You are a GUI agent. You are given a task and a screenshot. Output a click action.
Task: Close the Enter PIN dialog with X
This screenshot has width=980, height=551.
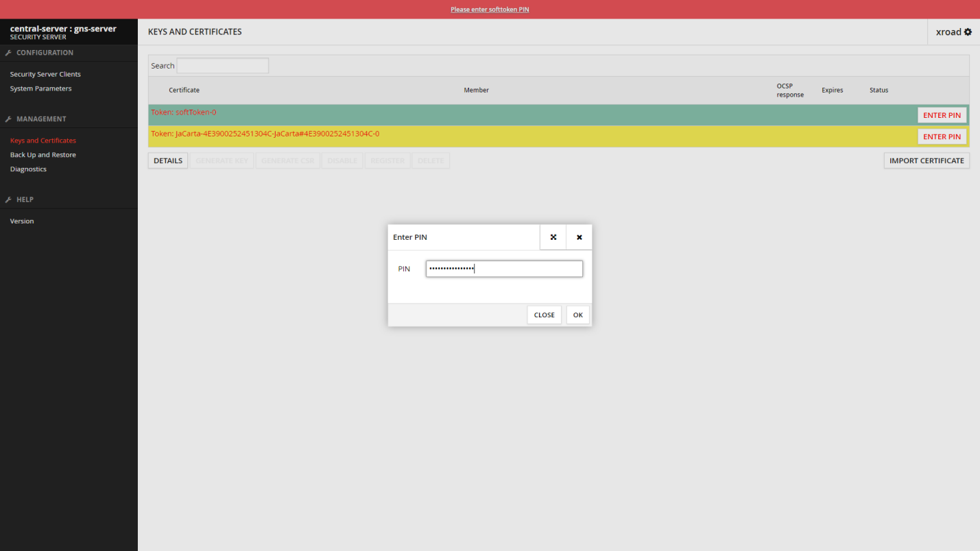click(579, 237)
